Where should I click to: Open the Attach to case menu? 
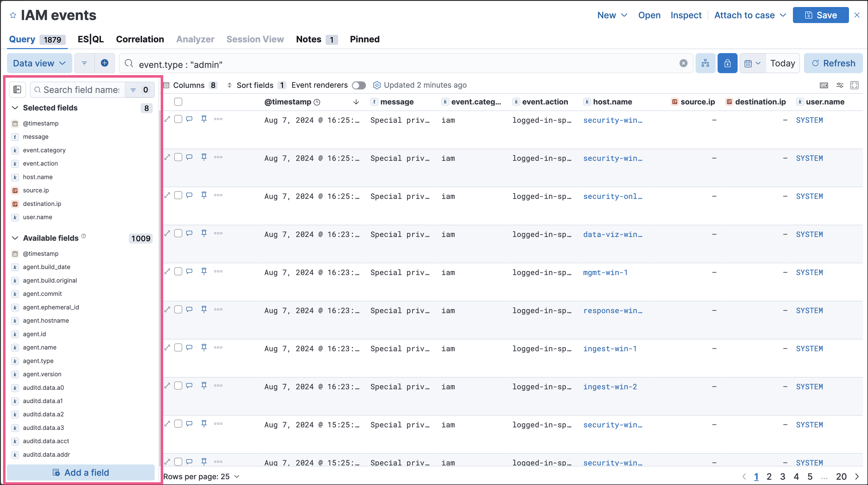[x=749, y=15]
